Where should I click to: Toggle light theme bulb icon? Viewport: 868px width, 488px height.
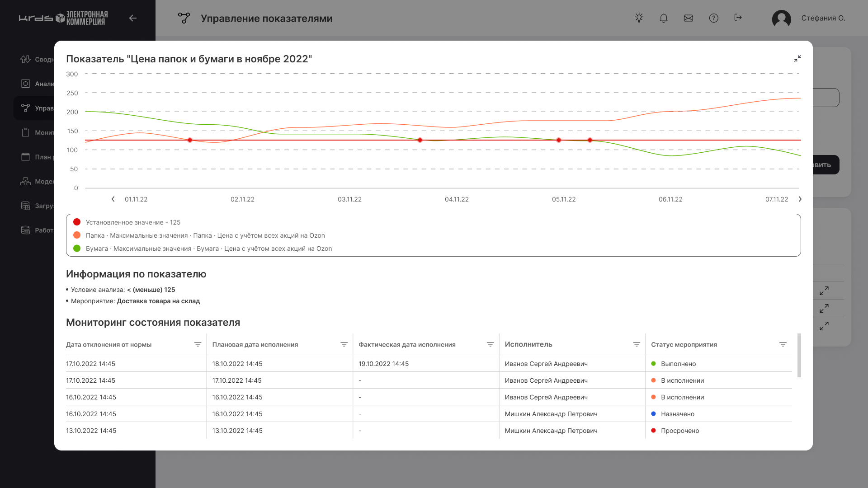[639, 18]
